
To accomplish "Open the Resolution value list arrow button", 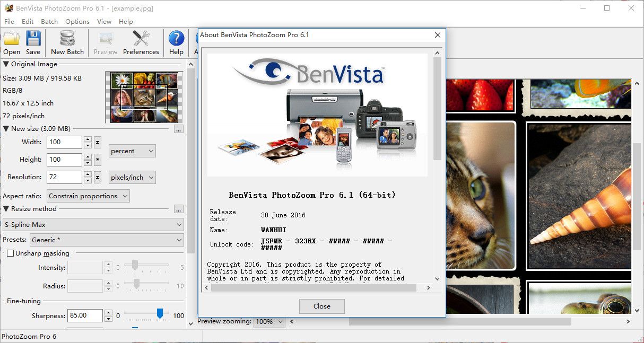I will (98, 177).
